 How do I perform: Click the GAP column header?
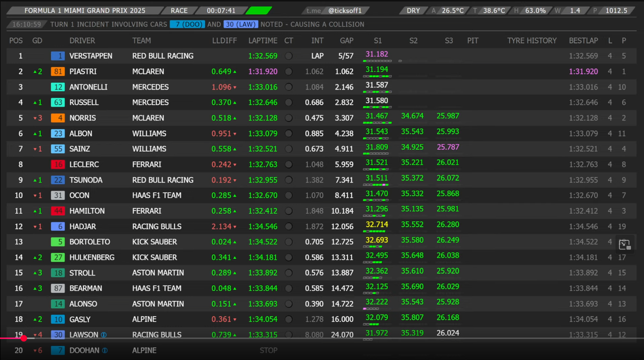(347, 41)
